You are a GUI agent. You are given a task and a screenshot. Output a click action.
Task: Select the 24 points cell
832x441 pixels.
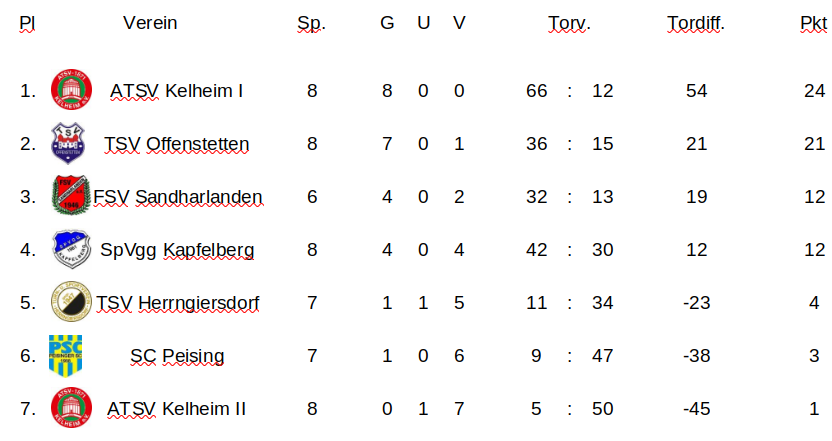pyautogui.click(x=814, y=91)
